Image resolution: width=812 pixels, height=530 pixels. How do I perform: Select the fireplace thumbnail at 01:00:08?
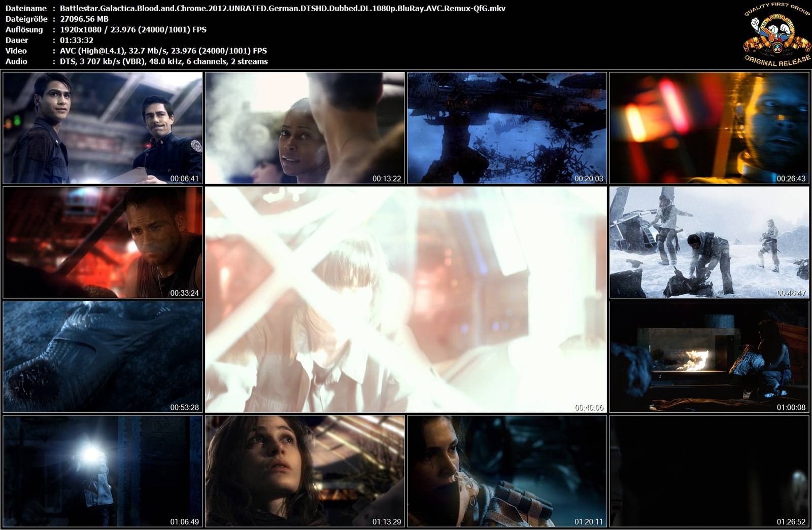coord(709,357)
